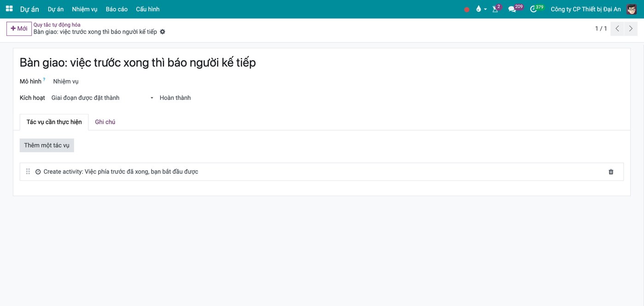Open the clock activities icon with badge 379
Viewport: 644px width, 306px height.
click(x=536, y=9)
